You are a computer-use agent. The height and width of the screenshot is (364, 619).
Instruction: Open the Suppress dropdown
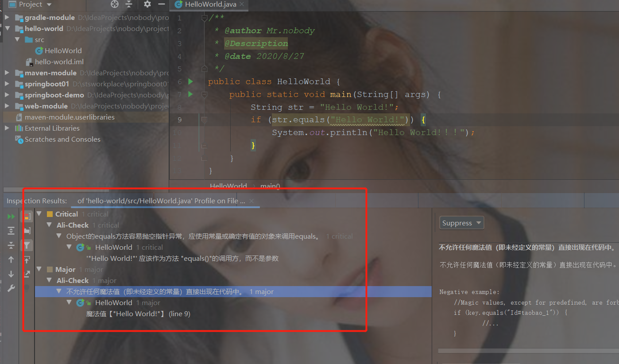462,223
